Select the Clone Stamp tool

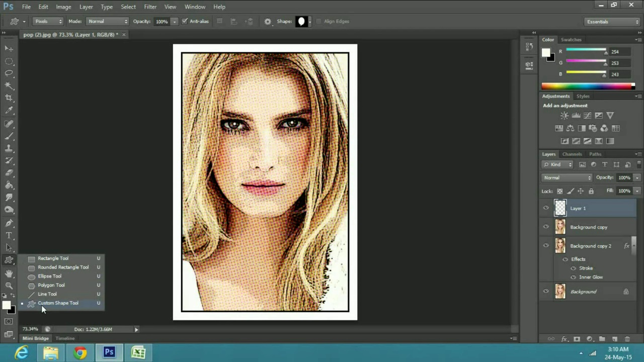(9, 148)
